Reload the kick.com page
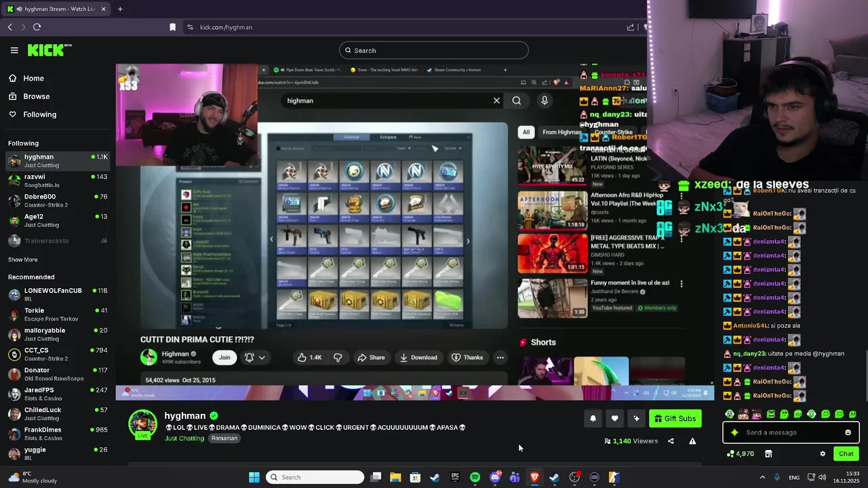868x488 pixels. 37,27
